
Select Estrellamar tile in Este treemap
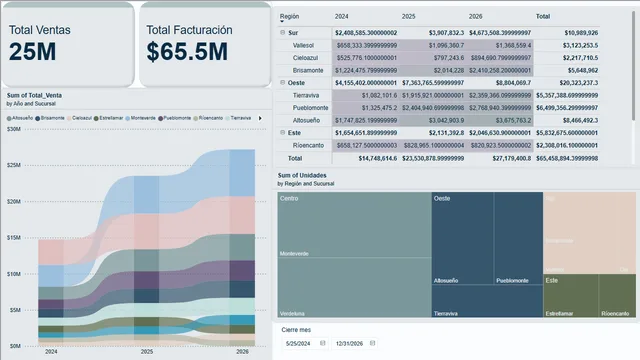tap(571, 296)
